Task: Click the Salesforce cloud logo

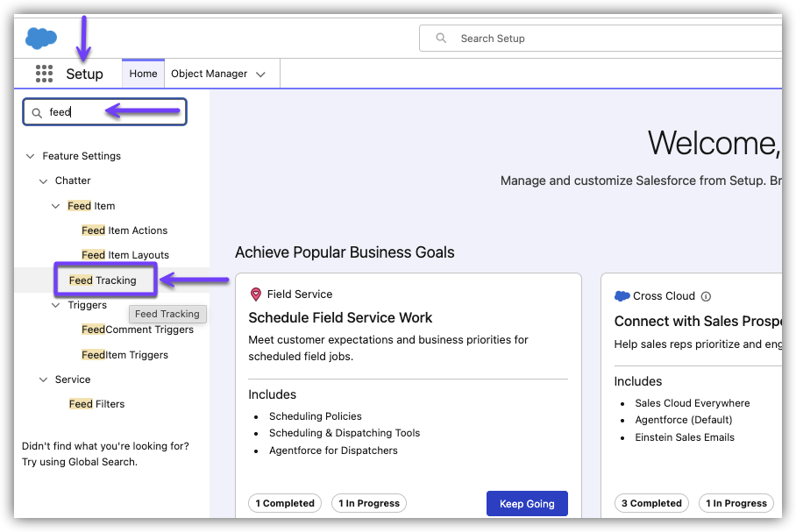Action: click(x=41, y=38)
